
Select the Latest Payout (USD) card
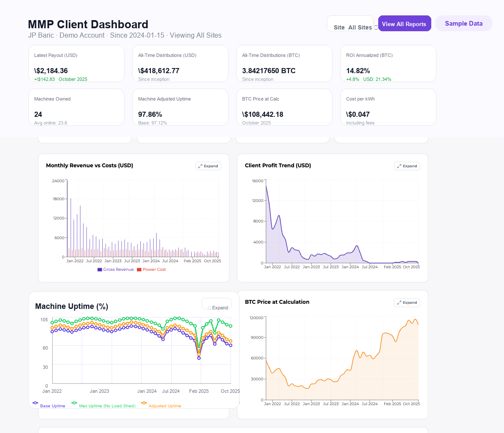coord(76,63)
